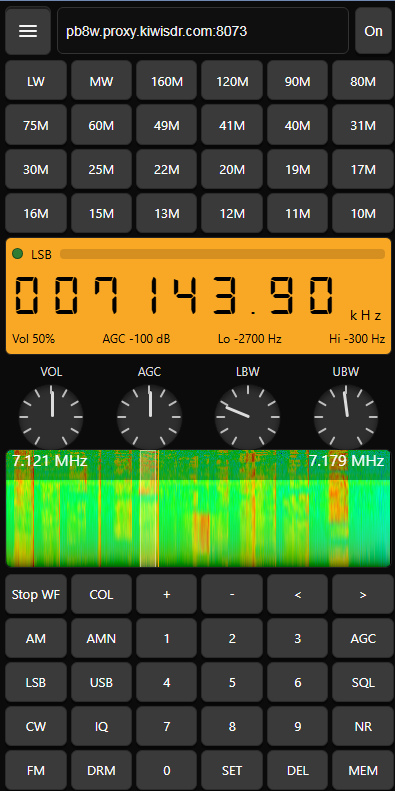The height and width of the screenshot is (791, 395).
Task: Click the KiwiSDR server address field
Action: [203, 31]
